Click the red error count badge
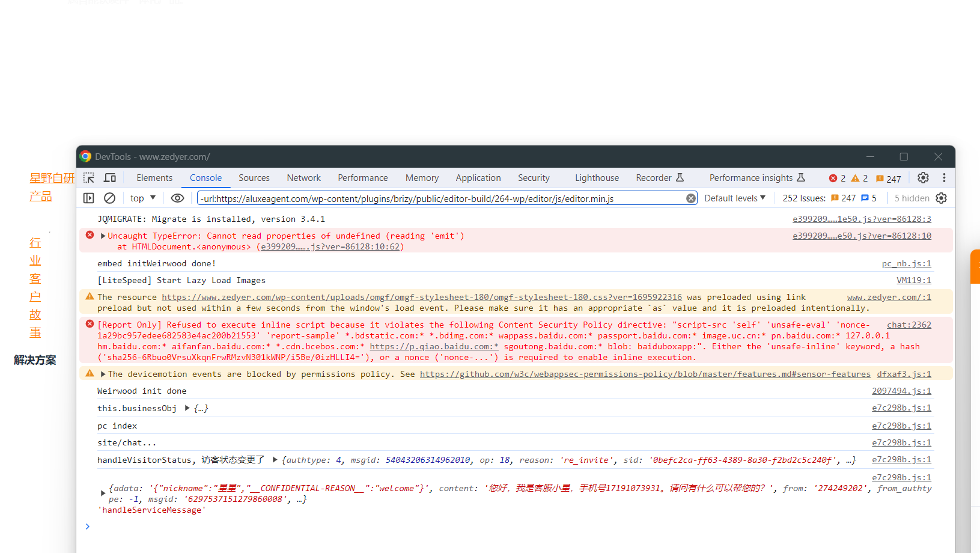980x553 pixels. click(x=837, y=179)
